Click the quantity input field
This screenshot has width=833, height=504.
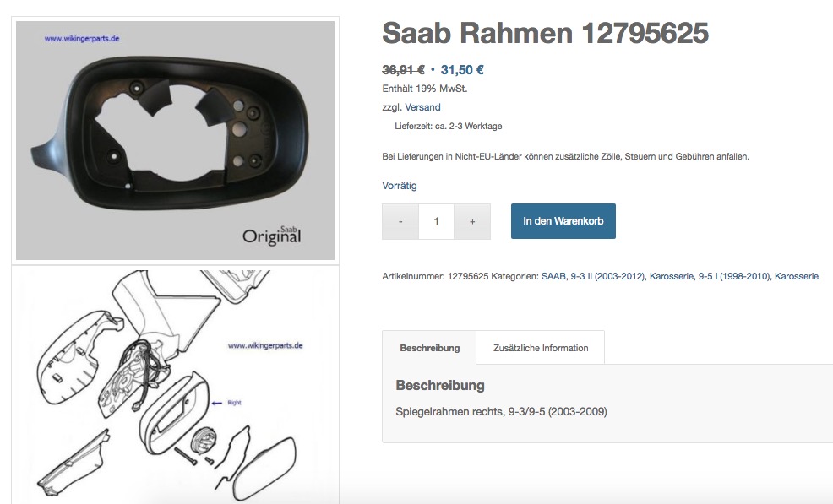tap(436, 221)
